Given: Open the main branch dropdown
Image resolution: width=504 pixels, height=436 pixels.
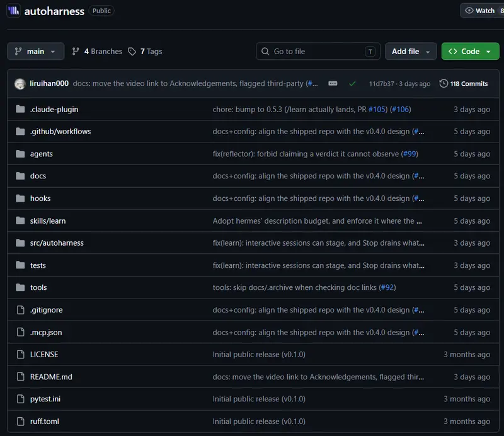Looking at the screenshot, I should [35, 52].
